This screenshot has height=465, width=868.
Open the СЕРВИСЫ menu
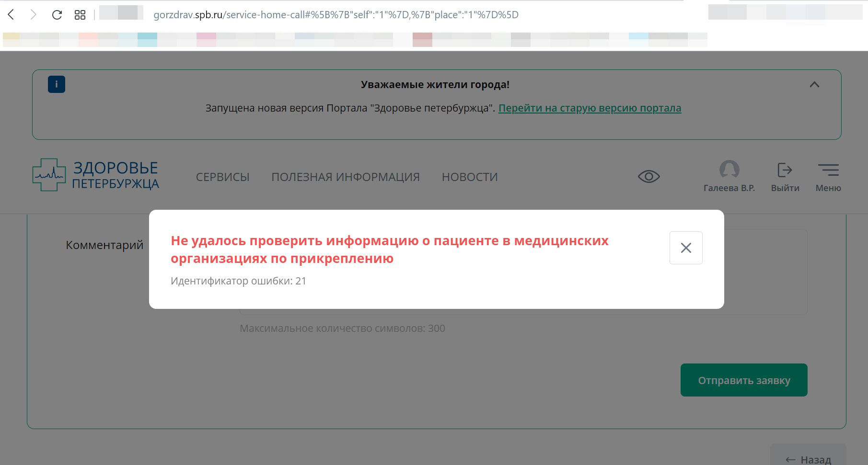pyautogui.click(x=222, y=177)
